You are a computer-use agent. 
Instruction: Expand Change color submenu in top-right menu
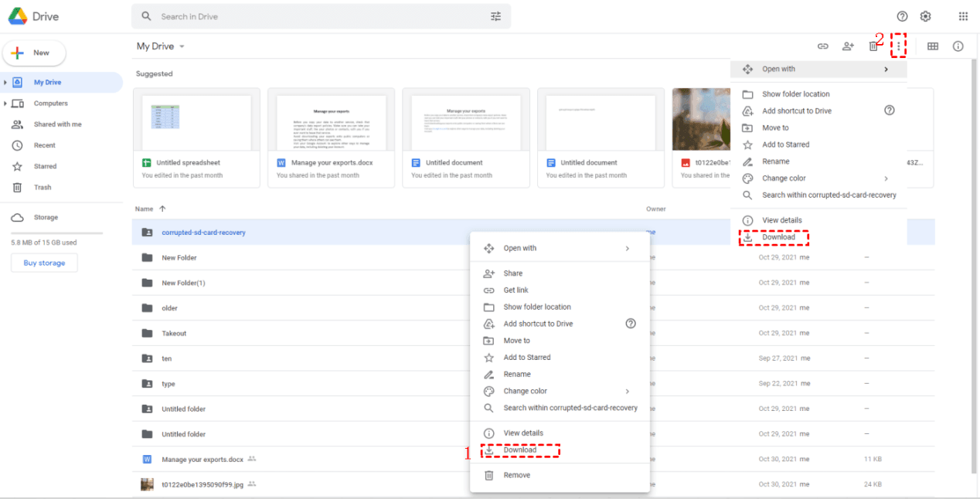tap(886, 178)
